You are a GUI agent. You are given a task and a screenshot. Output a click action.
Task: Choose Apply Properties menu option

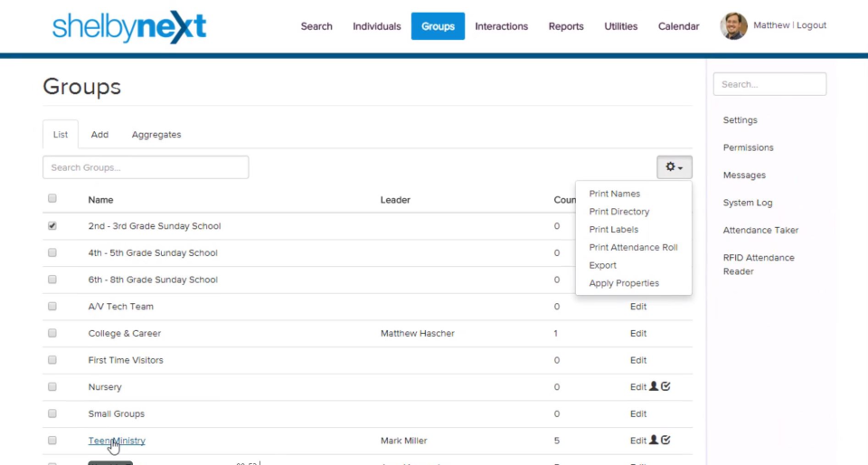pyautogui.click(x=624, y=283)
